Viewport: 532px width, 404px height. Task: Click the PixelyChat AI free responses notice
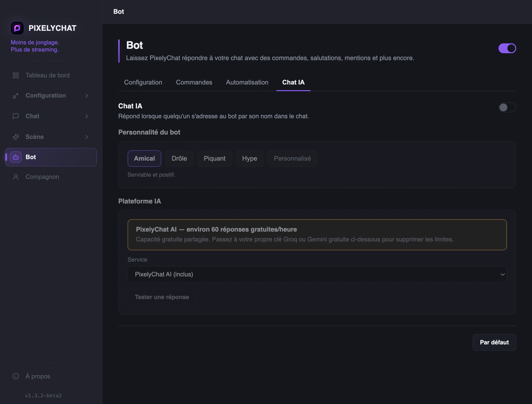tap(317, 235)
